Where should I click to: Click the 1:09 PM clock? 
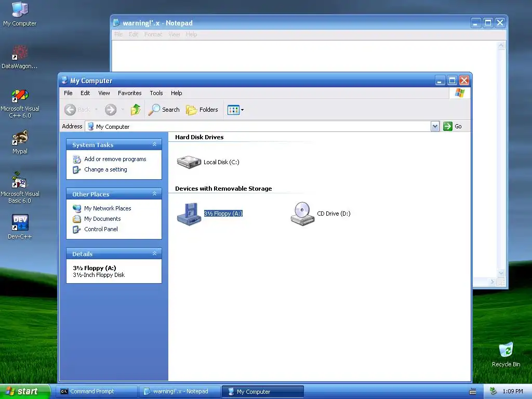click(x=513, y=391)
